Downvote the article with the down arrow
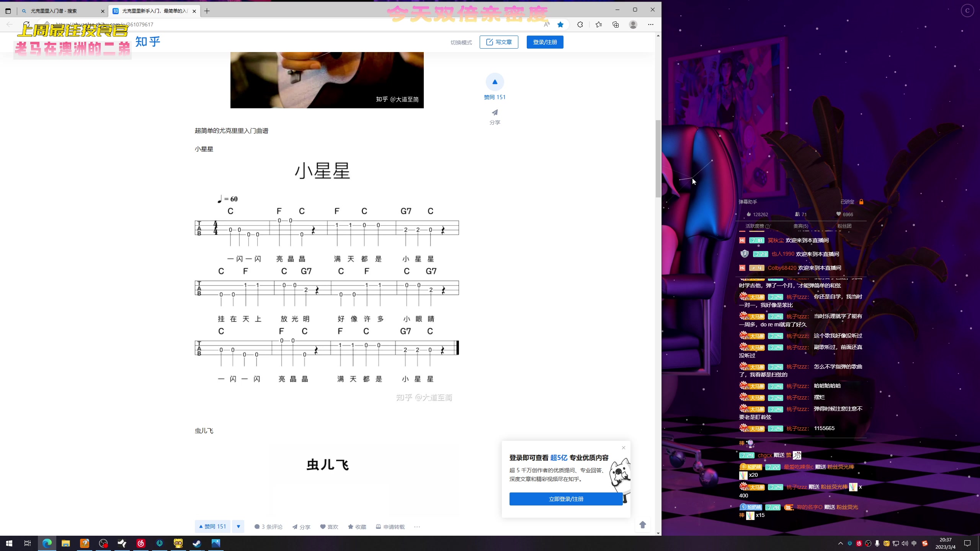The height and width of the screenshot is (551, 980). 238,527
